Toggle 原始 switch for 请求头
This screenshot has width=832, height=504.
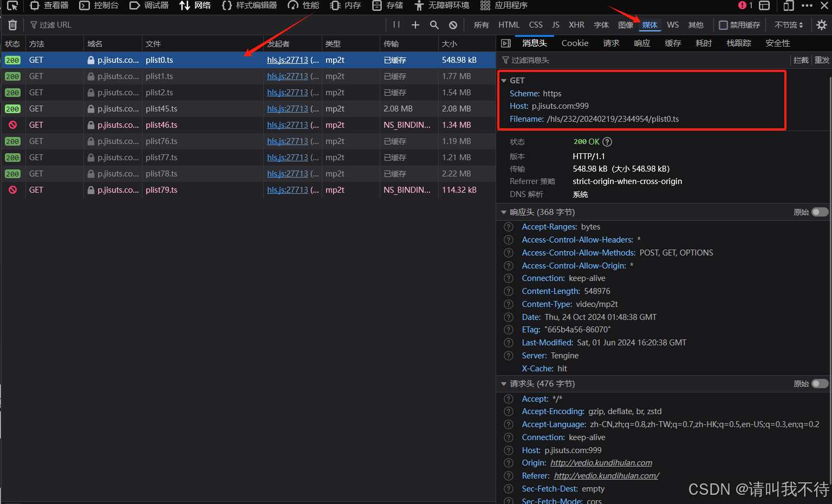[820, 384]
